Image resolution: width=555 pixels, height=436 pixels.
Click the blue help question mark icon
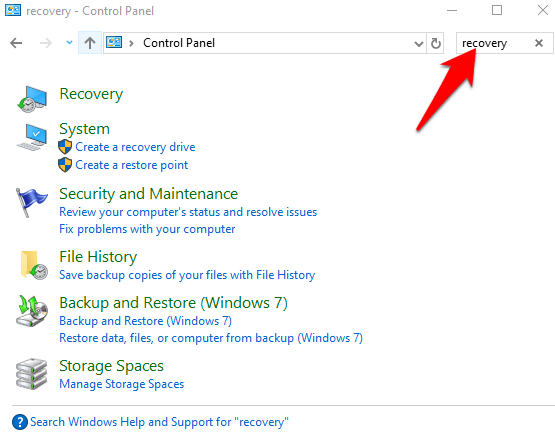[x=20, y=422]
